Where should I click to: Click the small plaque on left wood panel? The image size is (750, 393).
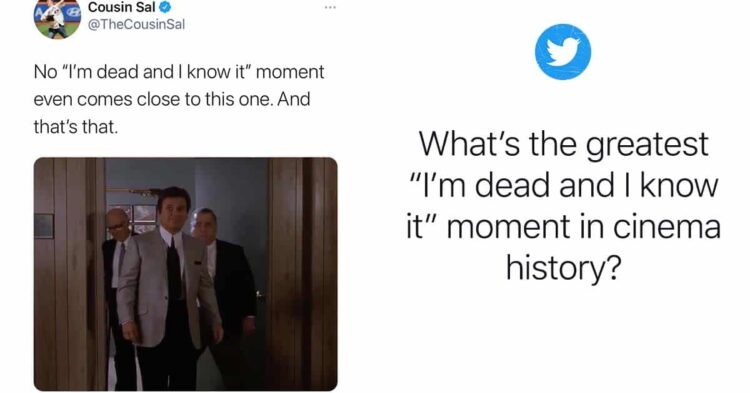[x=44, y=226]
